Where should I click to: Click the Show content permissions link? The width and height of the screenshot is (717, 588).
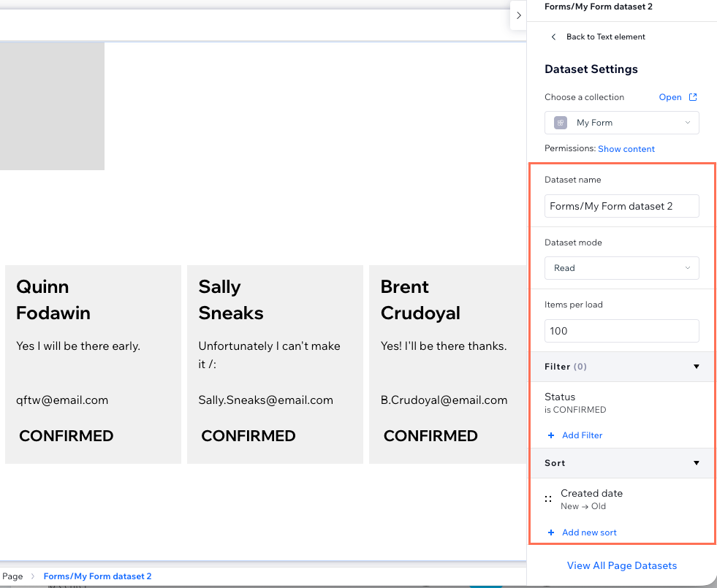click(x=626, y=149)
